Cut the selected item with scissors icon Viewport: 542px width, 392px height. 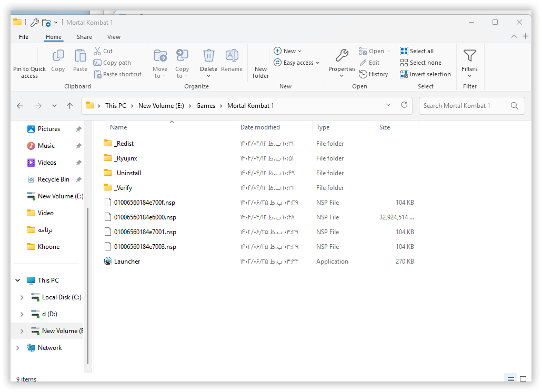point(103,51)
